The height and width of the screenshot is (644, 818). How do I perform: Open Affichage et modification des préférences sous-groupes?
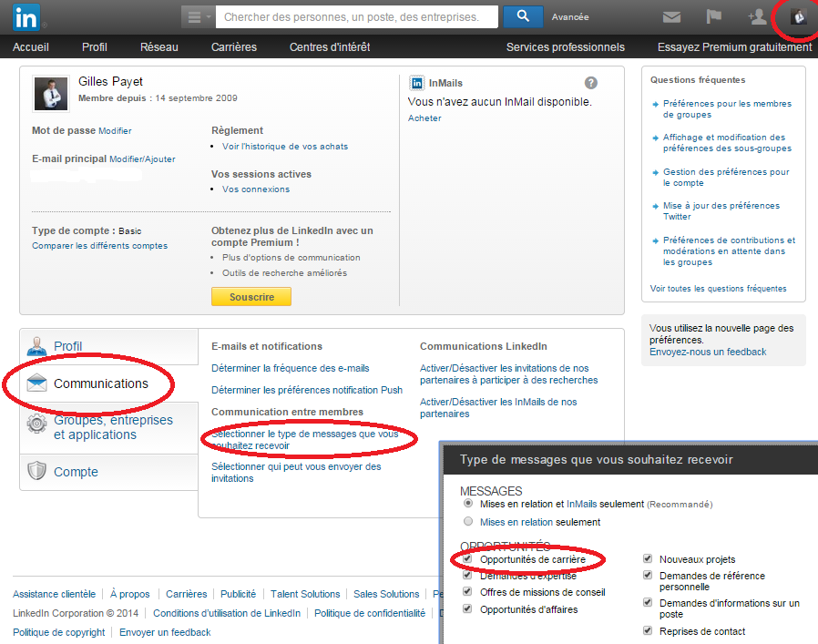tap(727, 143)
